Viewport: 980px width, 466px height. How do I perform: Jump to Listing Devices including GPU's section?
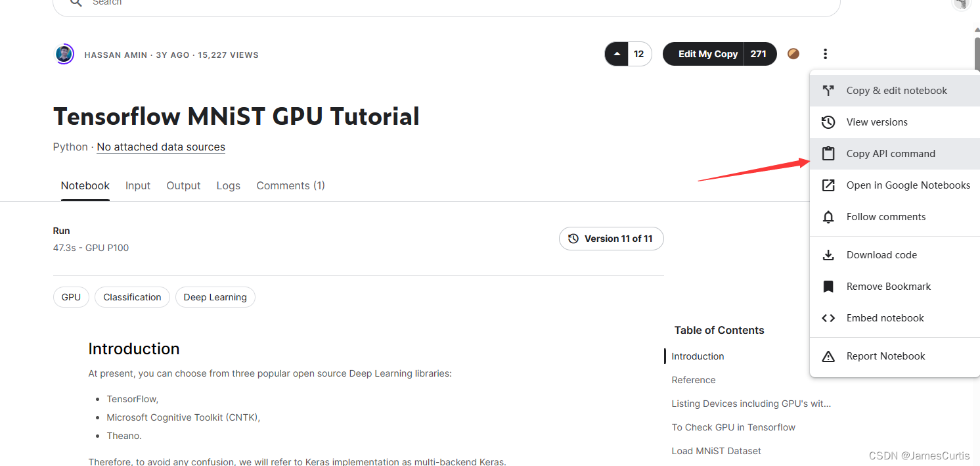tap(751, 404)
